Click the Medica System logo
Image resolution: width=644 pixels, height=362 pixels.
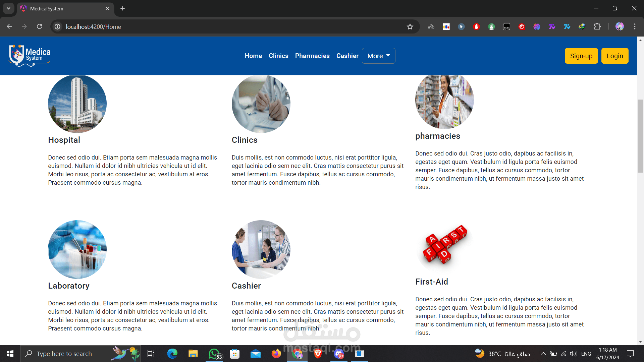(x=30, y=55)
